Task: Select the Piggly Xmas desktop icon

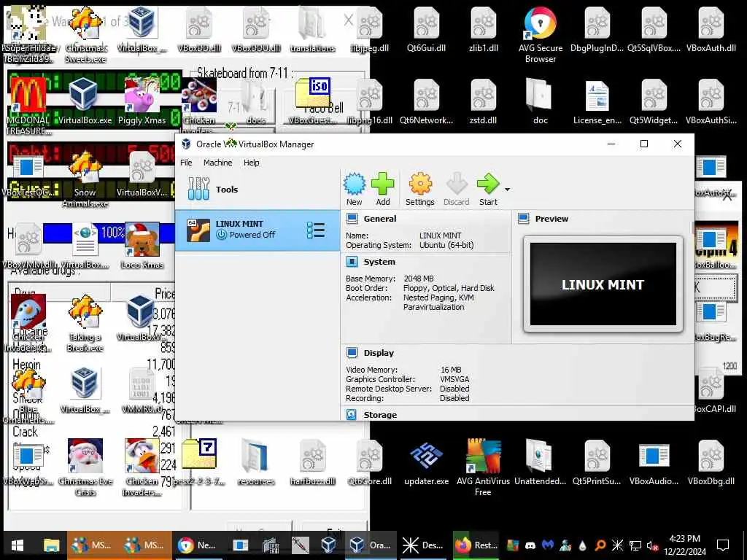Action: (142, 102)
